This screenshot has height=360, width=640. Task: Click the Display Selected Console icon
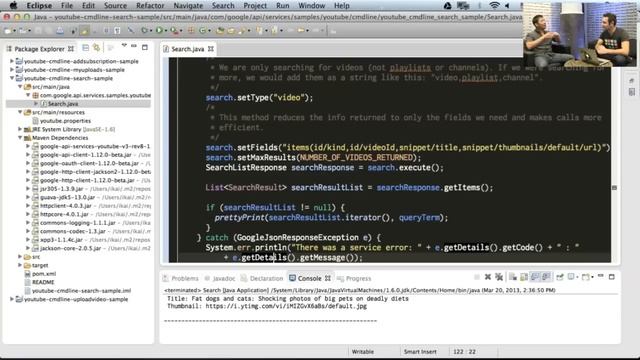[x=572, y=277]
